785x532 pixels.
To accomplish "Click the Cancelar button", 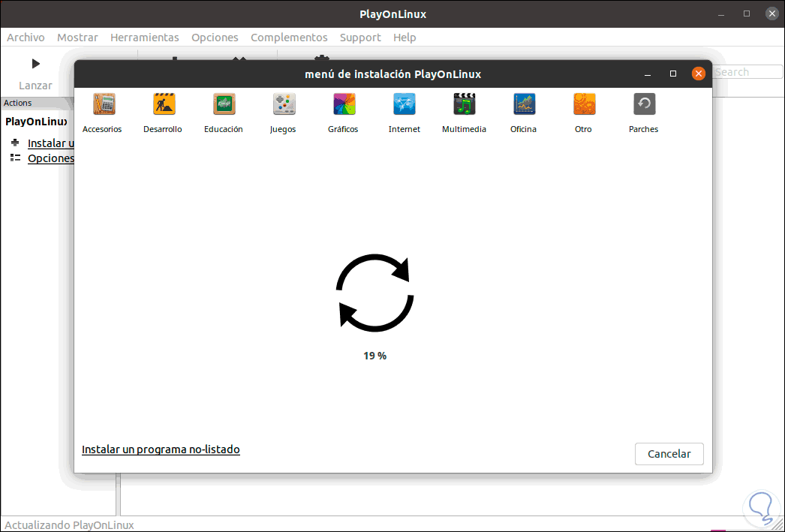I will [x=669, y=454].
